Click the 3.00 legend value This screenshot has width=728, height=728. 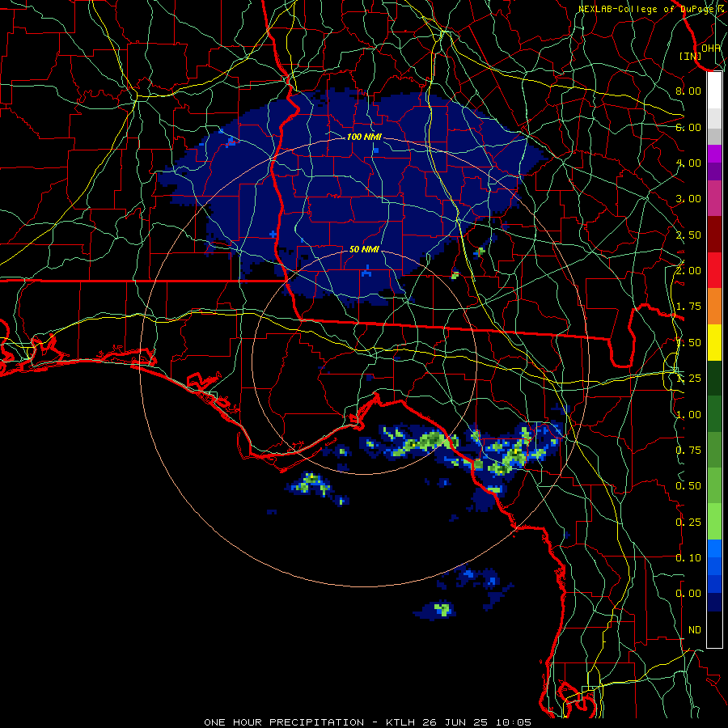pos(688,199)
